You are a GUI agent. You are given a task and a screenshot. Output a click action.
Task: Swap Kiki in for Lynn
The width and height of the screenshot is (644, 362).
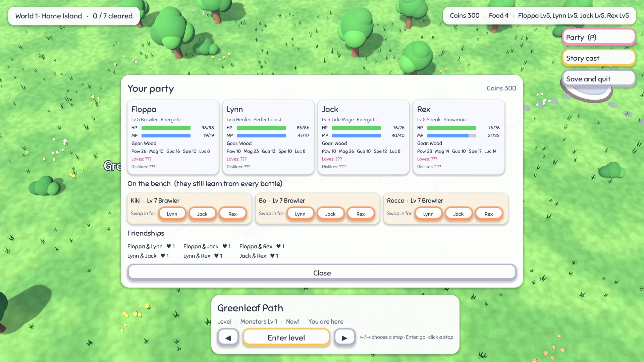point(172,214)
